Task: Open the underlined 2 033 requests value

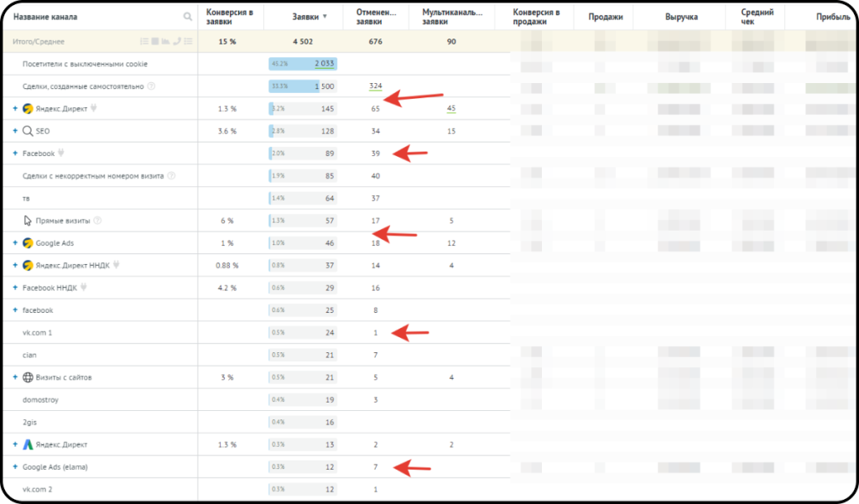Action: coord(325,64)
